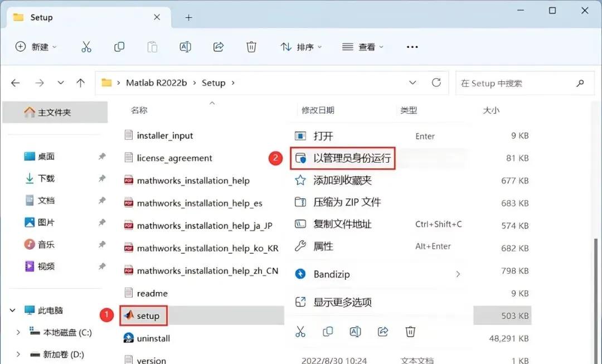Viewport: 602px width, 364px height.
Task: Sort by the 修改日期 column header
Action: point(318,110)
